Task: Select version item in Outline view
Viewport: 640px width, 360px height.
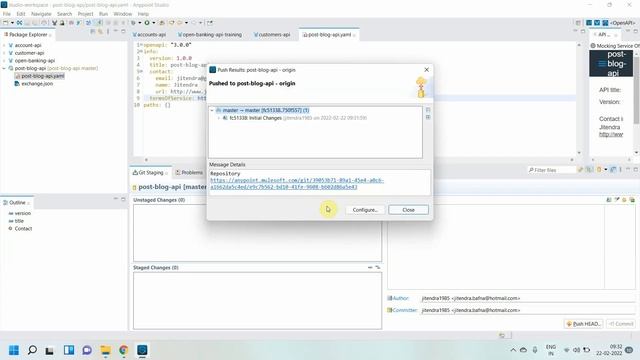Action: click(20, 213)
